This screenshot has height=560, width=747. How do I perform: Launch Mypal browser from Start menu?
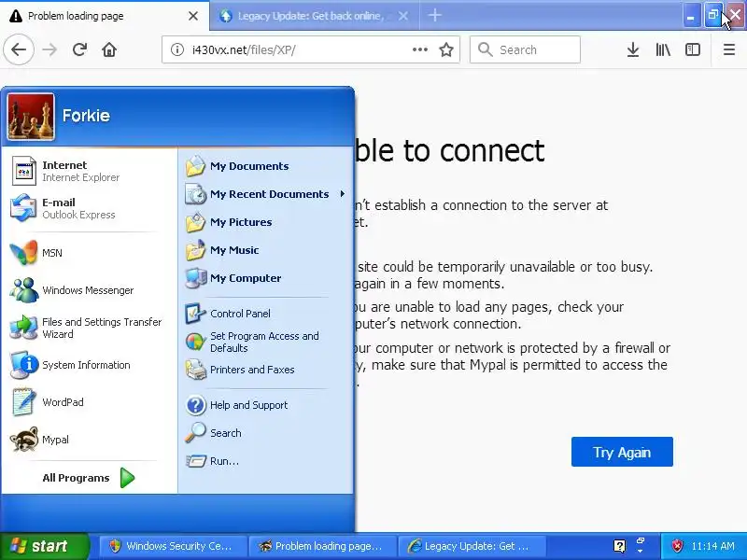coord(89,440)
